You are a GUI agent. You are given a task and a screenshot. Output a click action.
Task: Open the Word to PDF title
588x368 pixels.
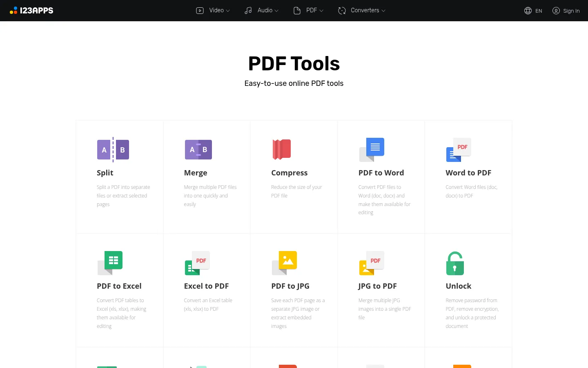click(x=468, y=173)
